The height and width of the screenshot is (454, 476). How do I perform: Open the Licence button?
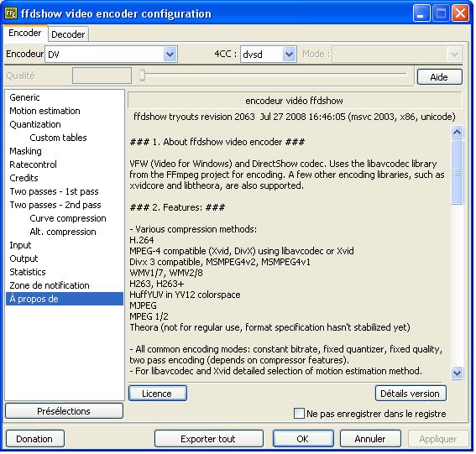pos(158,394)
